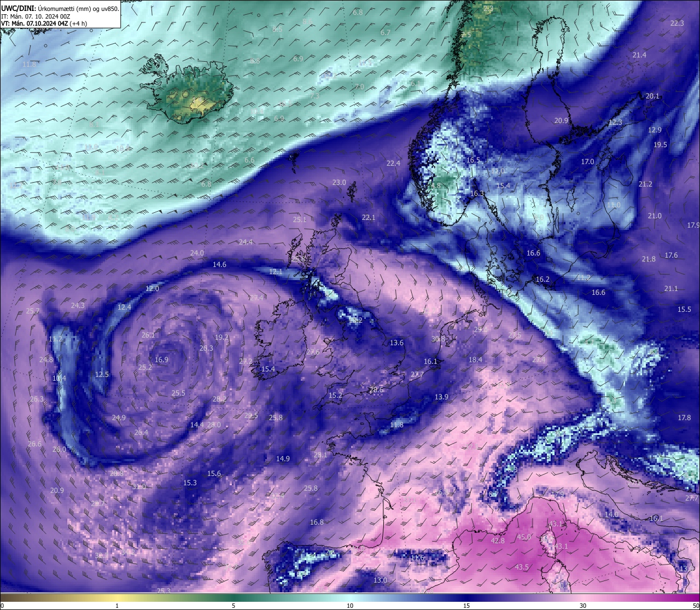The width and height of the screenshot is (700, 610).
Task: Click the value 21.0 on map
Action: pos(655,216)
